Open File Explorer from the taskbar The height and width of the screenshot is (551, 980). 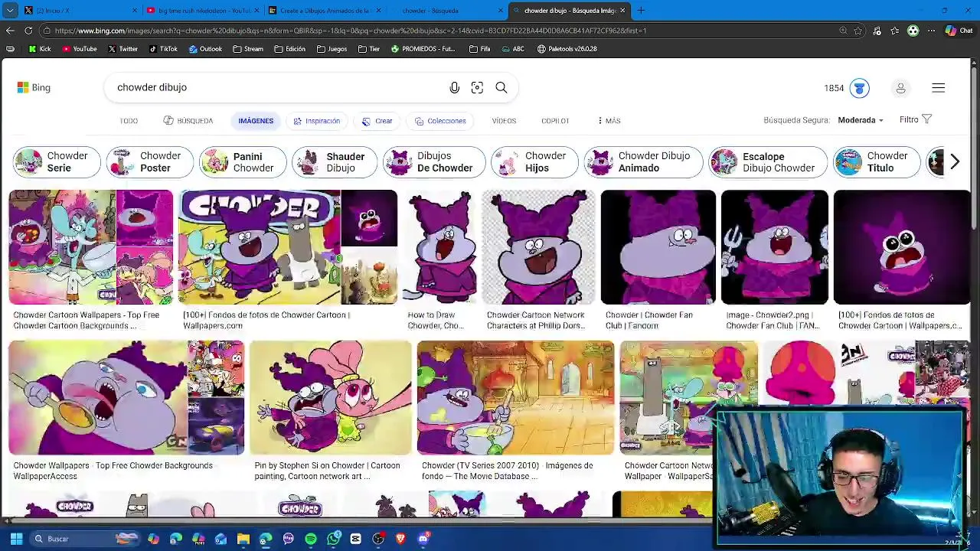click(243, 539)
